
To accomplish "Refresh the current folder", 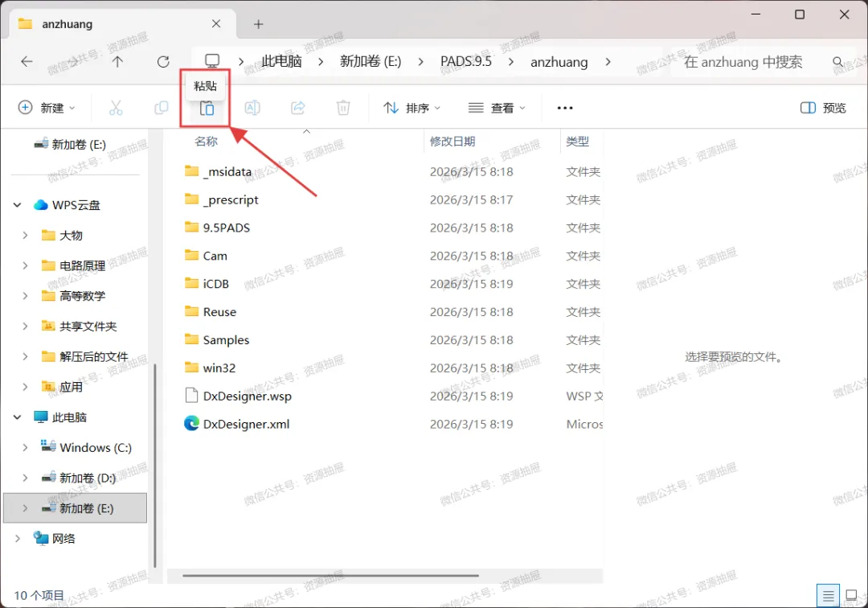I will pos(163,61).
